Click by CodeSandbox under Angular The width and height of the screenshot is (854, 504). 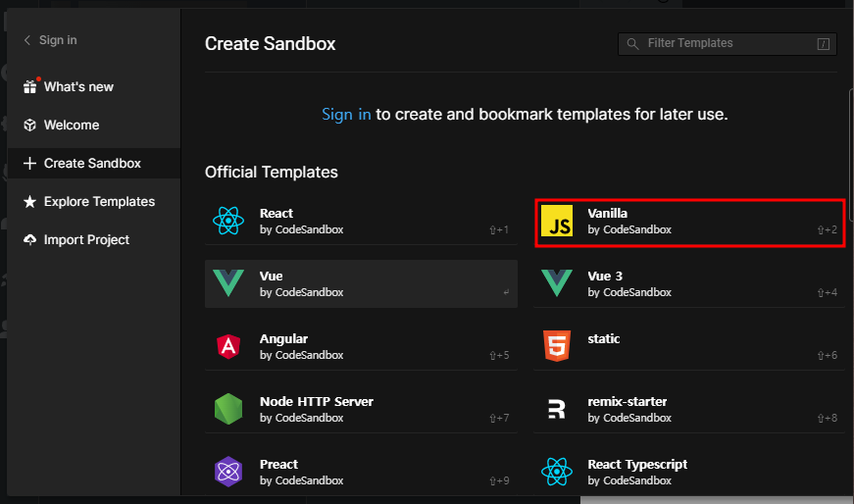pos(302,355)
